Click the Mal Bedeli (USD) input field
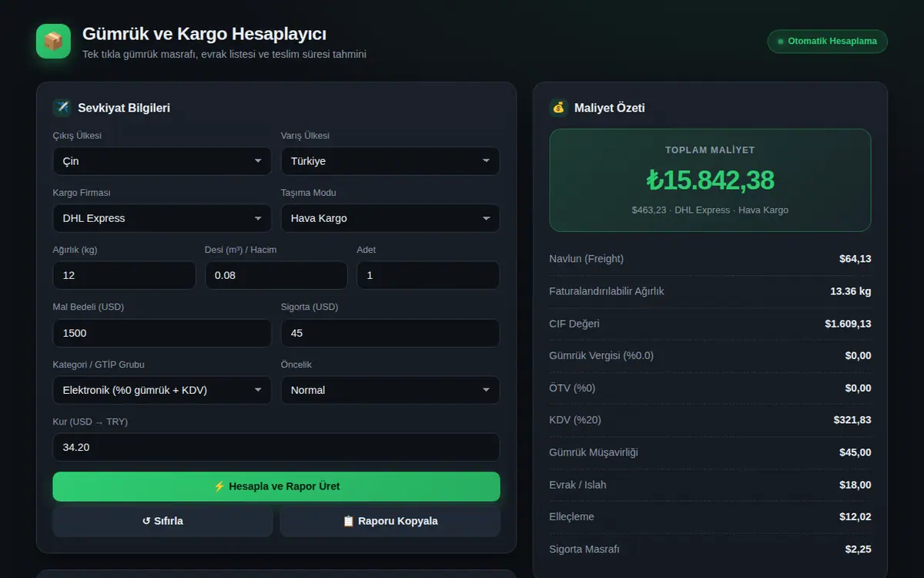The image size is (924, 578). tap(162, 333)
